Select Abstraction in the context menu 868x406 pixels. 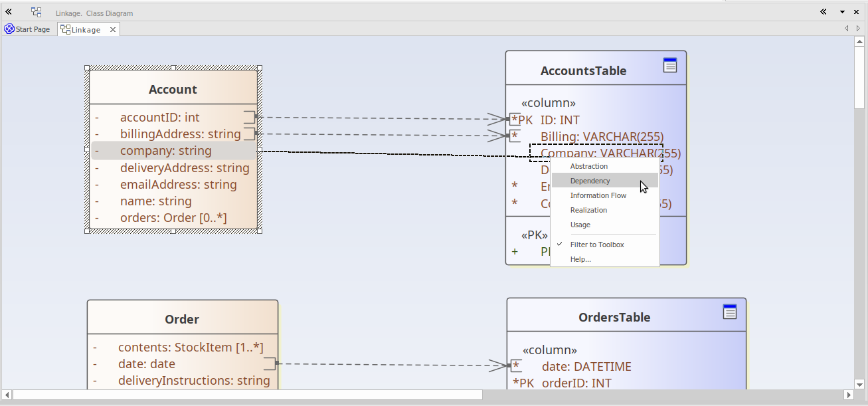(588, 166)
